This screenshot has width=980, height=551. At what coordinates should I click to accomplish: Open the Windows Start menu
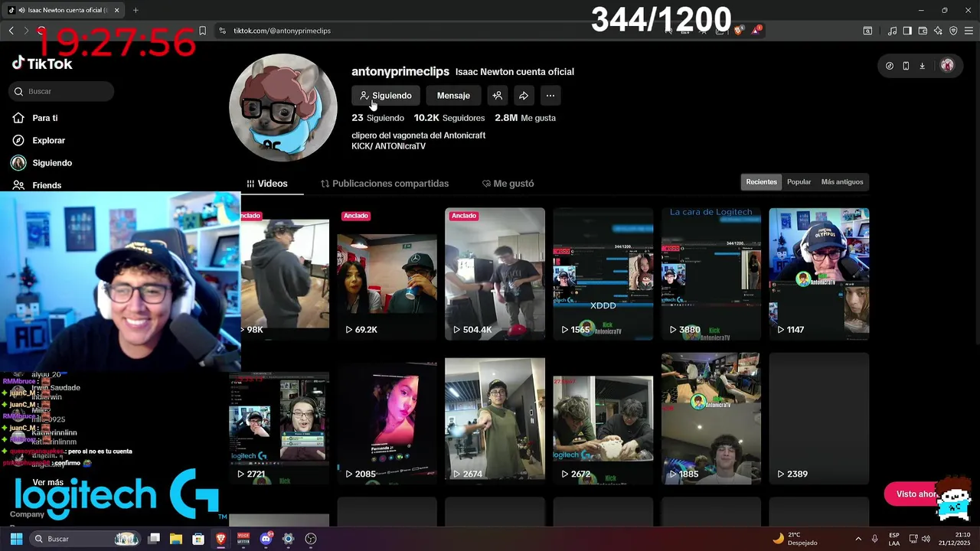click(16, 539)
